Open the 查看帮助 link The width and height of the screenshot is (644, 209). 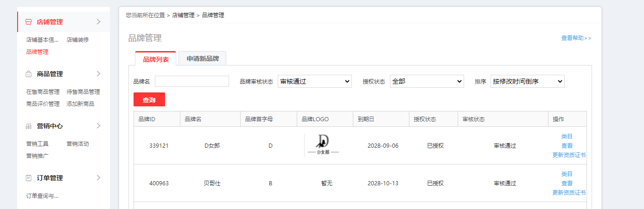pyautogui.click(x=576, y=38)
